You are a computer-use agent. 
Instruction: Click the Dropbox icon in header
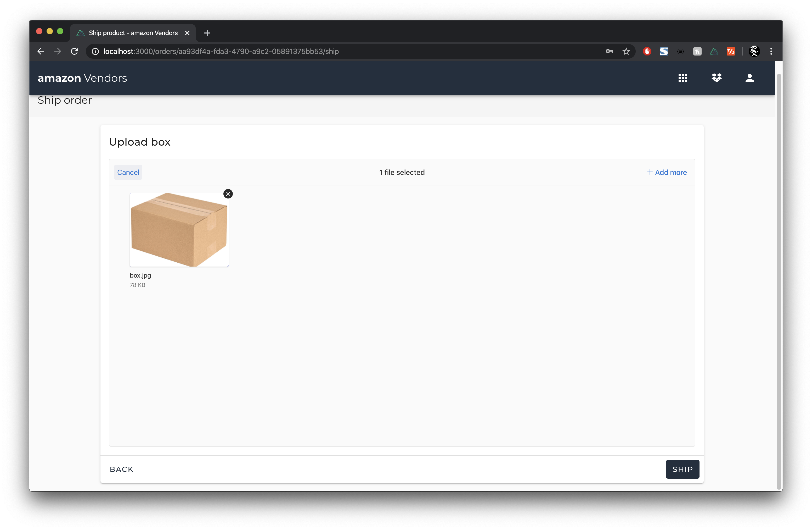click(717, 78)
